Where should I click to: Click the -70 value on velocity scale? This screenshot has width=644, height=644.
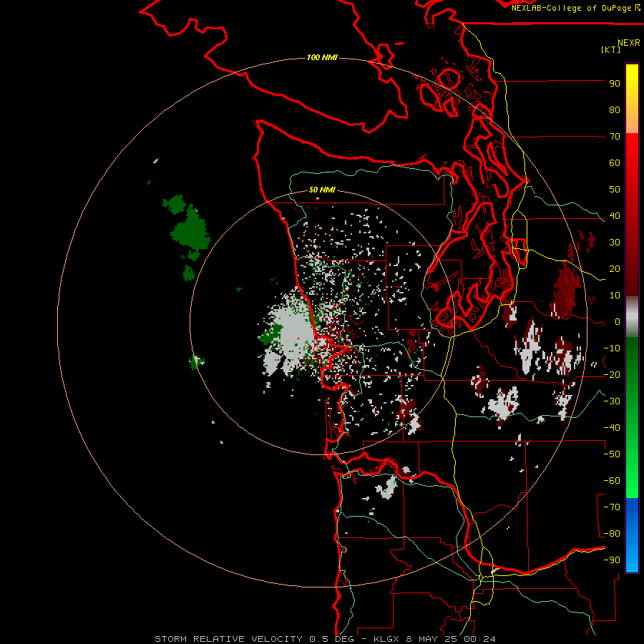[612, 507]
